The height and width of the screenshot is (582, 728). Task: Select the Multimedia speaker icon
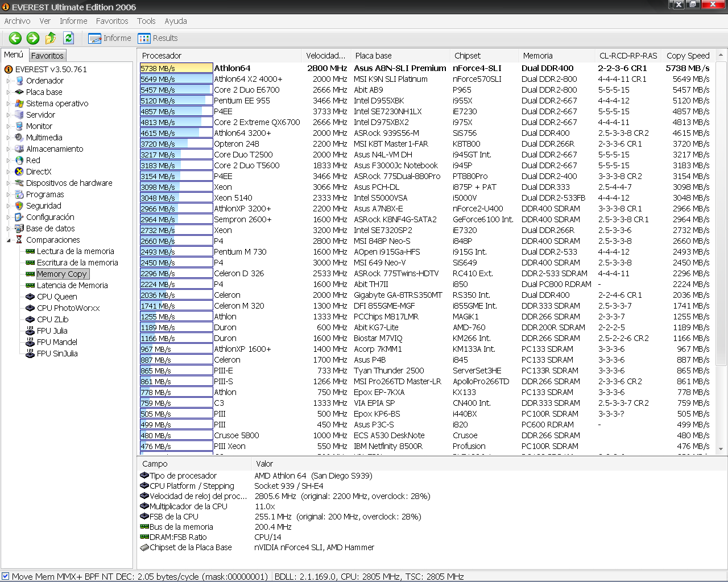click(x=19, y=138)
